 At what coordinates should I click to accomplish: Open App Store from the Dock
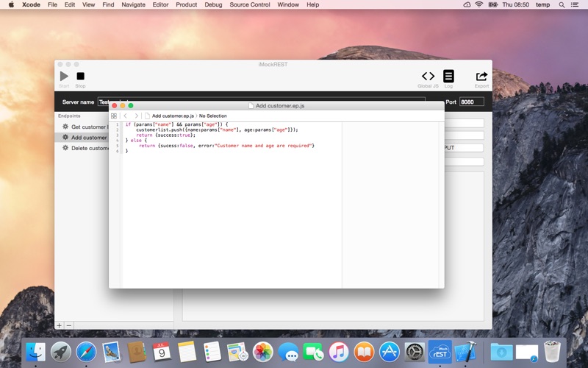point(390,353)
